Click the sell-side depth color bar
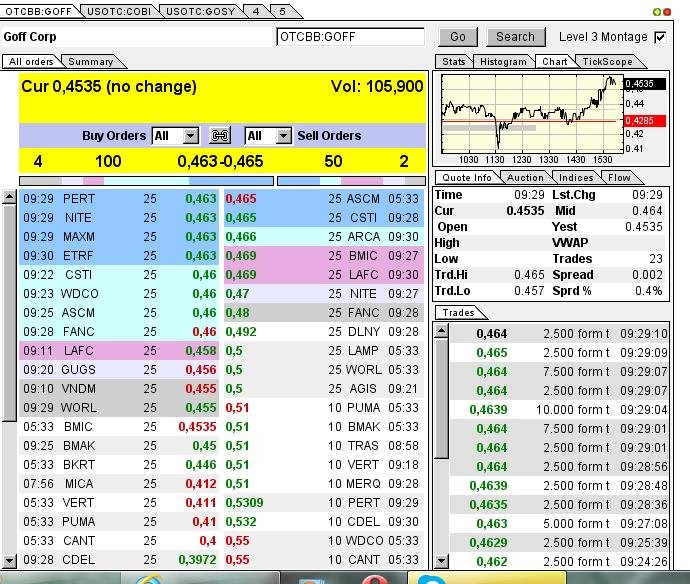 tap(352, 181)
